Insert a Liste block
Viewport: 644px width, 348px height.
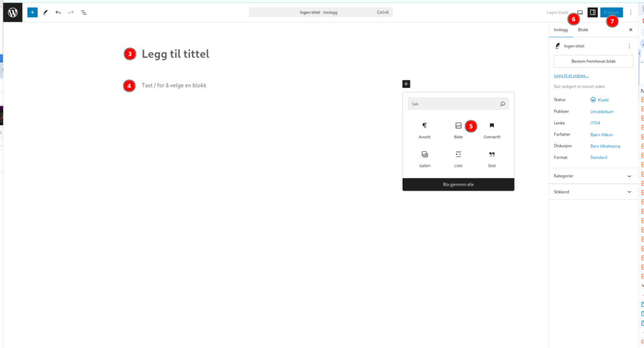click(x=458, y=158)
